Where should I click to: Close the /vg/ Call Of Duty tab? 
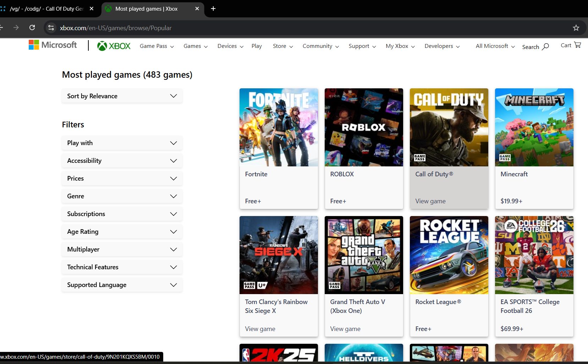pos(92,9)
